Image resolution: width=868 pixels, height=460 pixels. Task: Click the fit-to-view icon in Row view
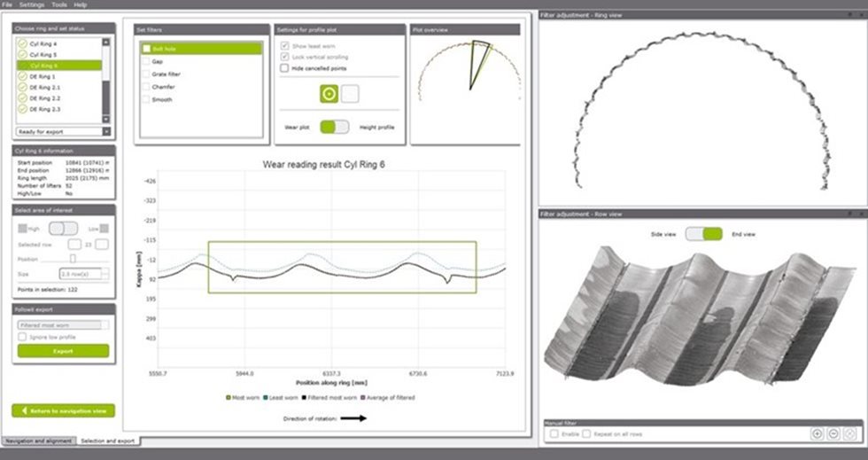(x=850, y=433)
